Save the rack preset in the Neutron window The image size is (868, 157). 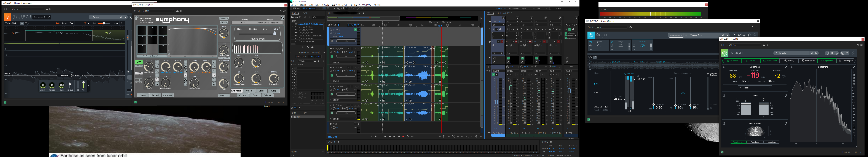coord(47,9)
